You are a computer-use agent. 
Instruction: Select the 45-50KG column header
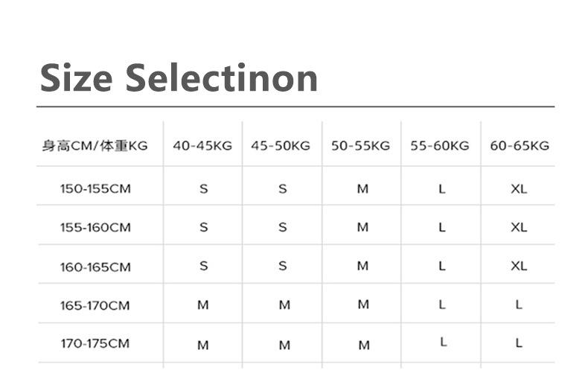coord(281,146)
